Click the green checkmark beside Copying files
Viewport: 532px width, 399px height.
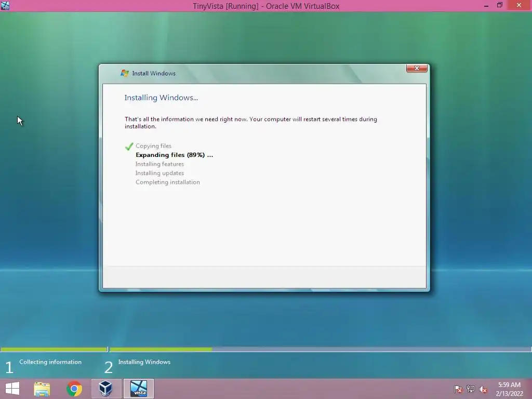[x=129, y=146]
